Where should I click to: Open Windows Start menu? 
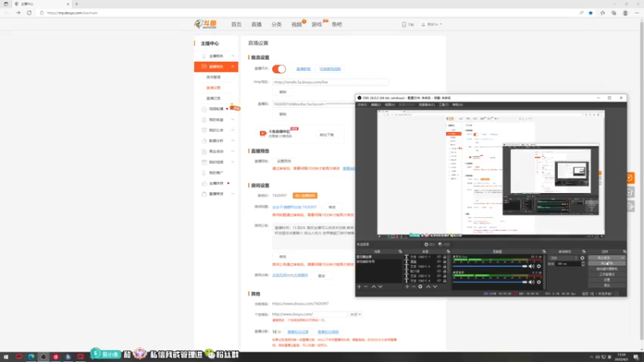[6, 356]
